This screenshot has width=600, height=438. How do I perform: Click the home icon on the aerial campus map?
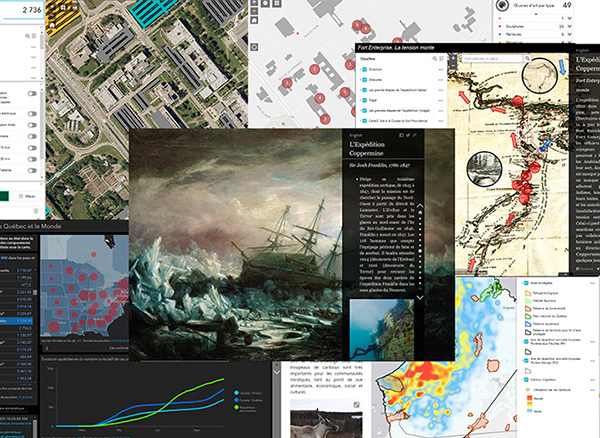[52, 25]
